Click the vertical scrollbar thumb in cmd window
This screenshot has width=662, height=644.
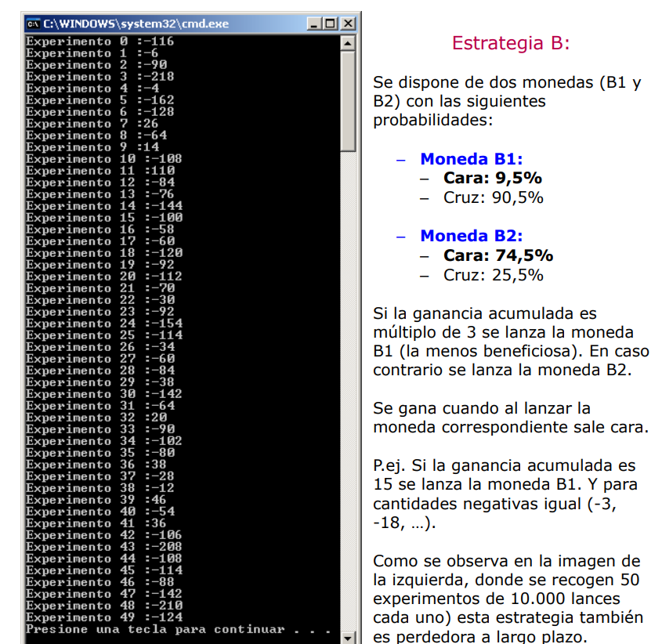pyautogui.click(x=348, y=101)
